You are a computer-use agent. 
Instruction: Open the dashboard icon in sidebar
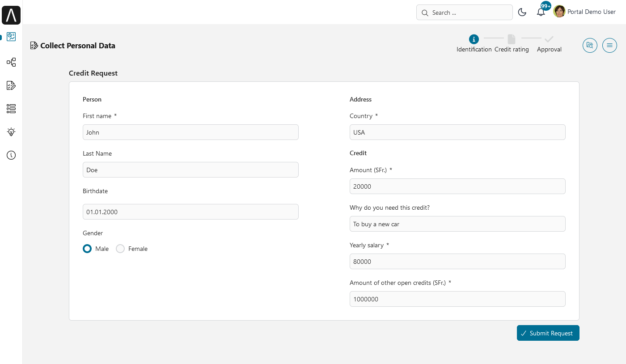(11, 37)
